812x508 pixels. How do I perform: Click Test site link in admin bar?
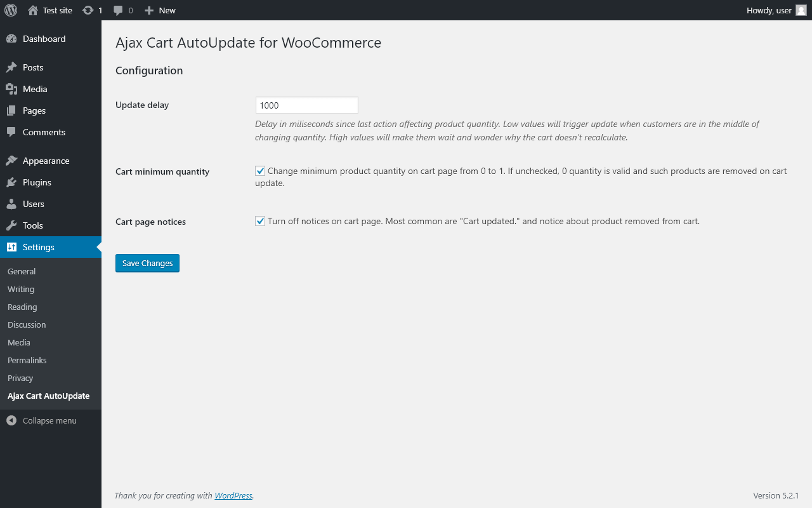coord(58,10)
